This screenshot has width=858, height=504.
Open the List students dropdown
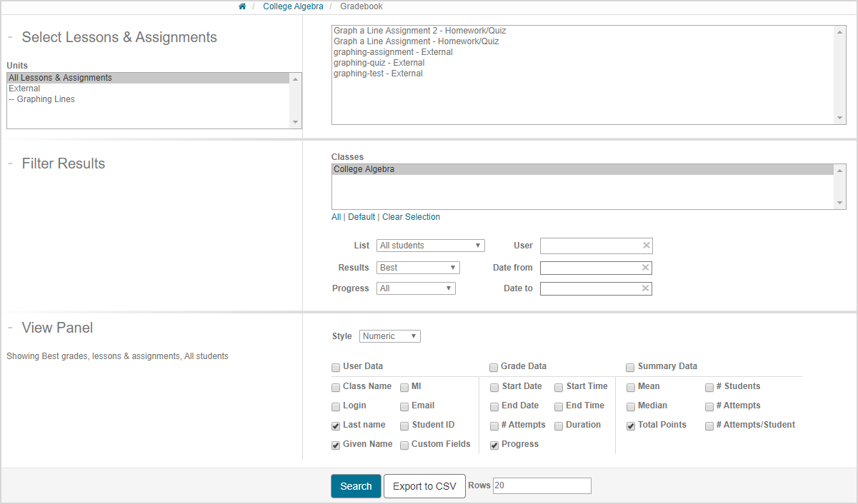coord(430,246)
